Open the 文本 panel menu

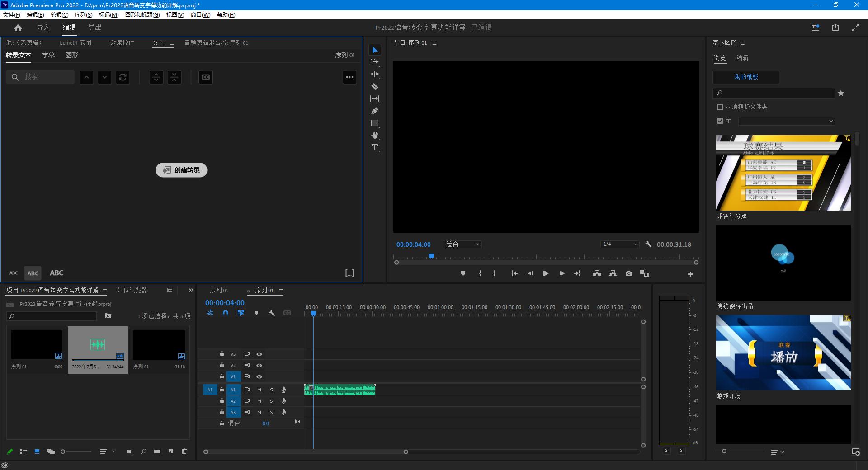[x=172, y=43]
